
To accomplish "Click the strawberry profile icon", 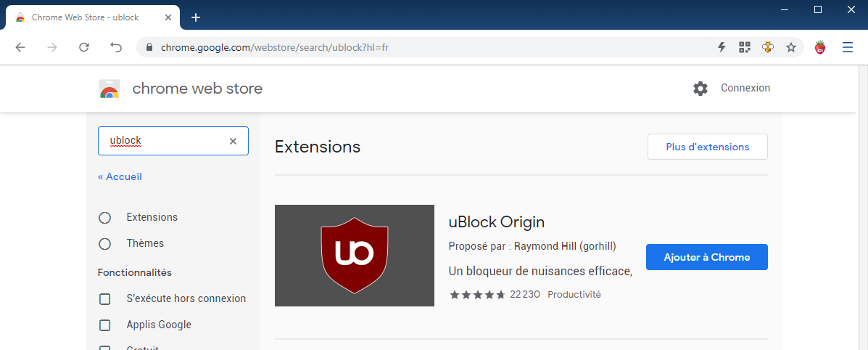I will click(820, 47).
